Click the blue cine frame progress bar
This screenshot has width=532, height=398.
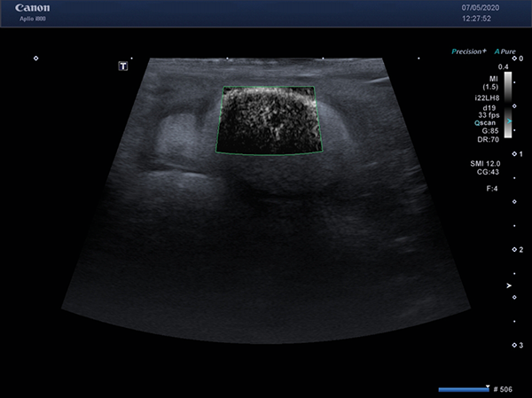click(464, 389)
